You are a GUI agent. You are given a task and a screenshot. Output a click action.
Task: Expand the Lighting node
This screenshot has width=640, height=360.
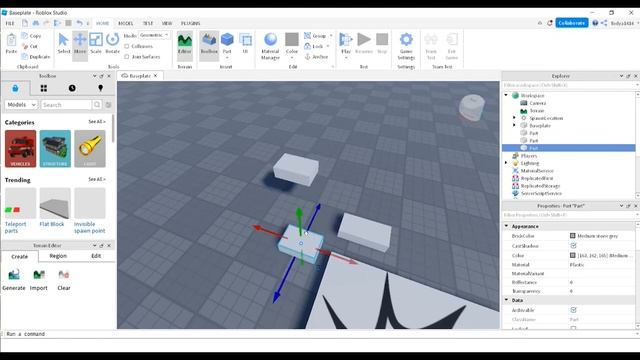[x=506, y=163]
